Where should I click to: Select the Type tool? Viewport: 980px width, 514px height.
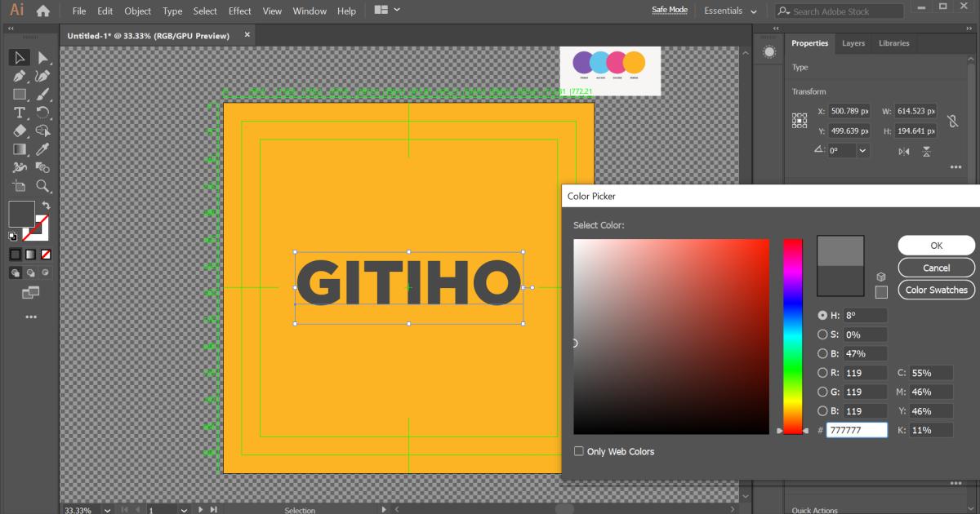pos(20,113)
